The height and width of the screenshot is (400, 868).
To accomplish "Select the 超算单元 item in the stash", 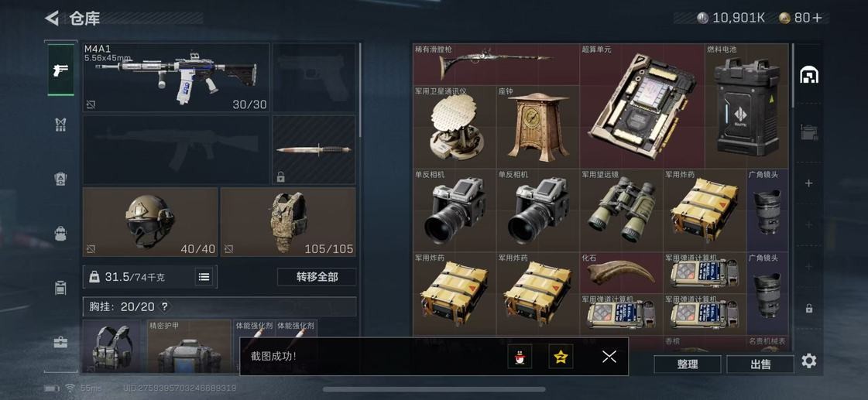I will click(x=642, y=106).
